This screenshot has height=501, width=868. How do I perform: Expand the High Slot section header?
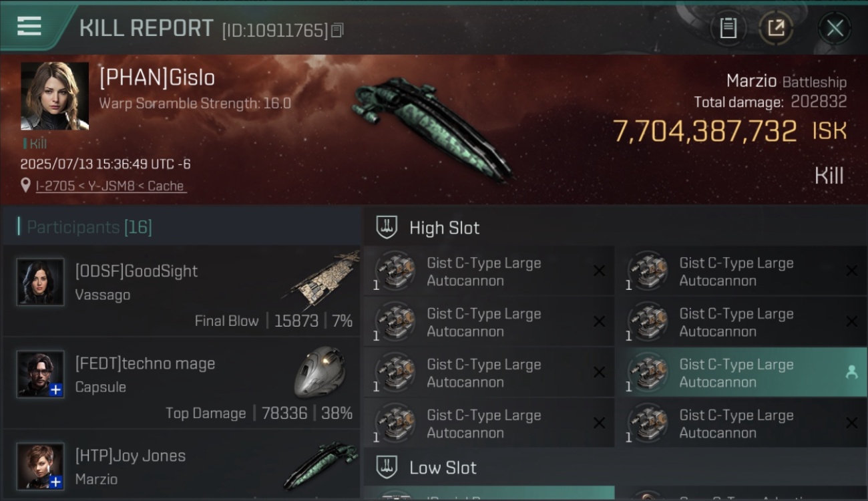click(x=615, y=227)
